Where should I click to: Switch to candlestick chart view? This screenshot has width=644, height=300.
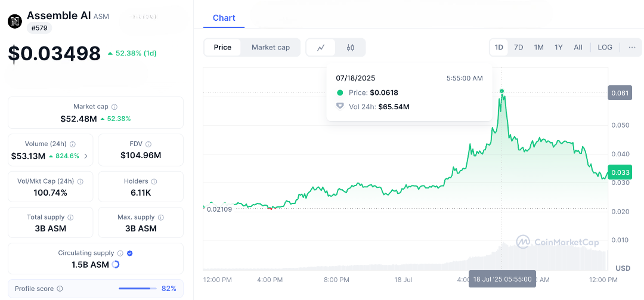351,48
